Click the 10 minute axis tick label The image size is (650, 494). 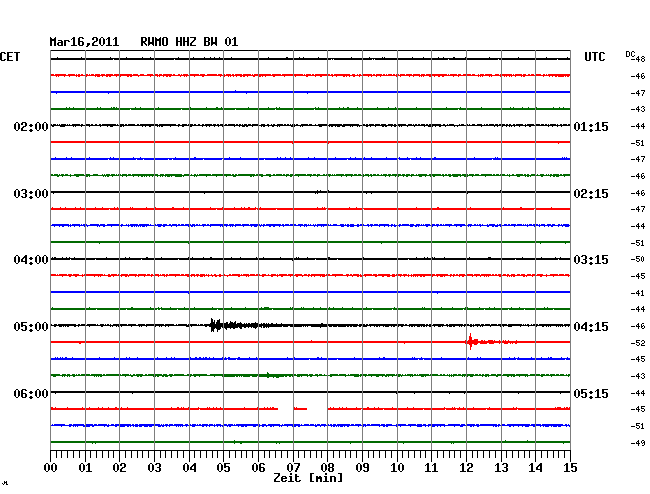pyautogui.click(x=397, y=468)
